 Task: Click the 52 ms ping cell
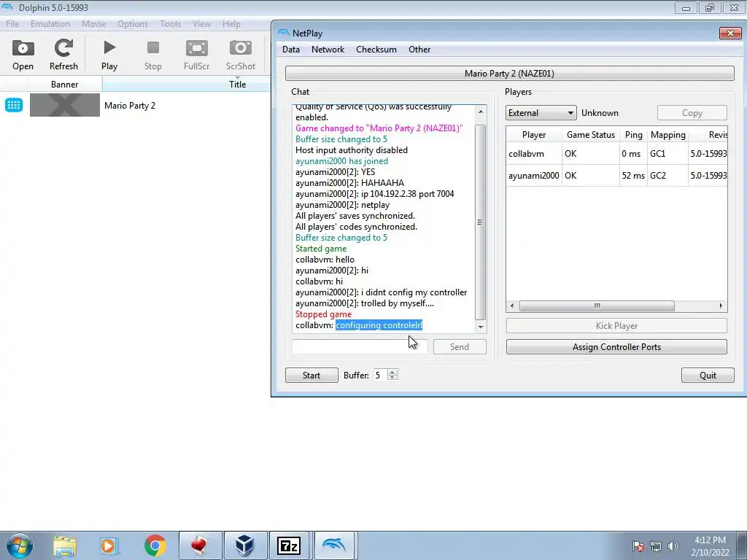pos(633,176)
